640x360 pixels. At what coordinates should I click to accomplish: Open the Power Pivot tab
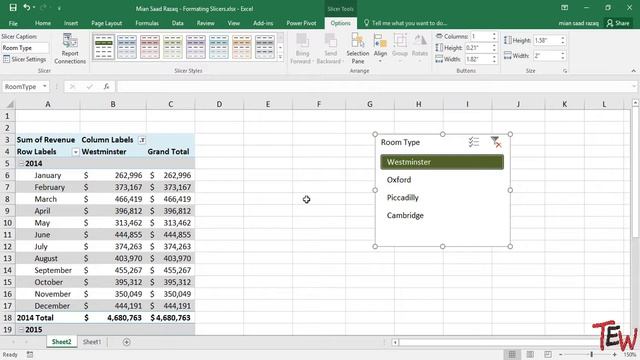(301, 23)
